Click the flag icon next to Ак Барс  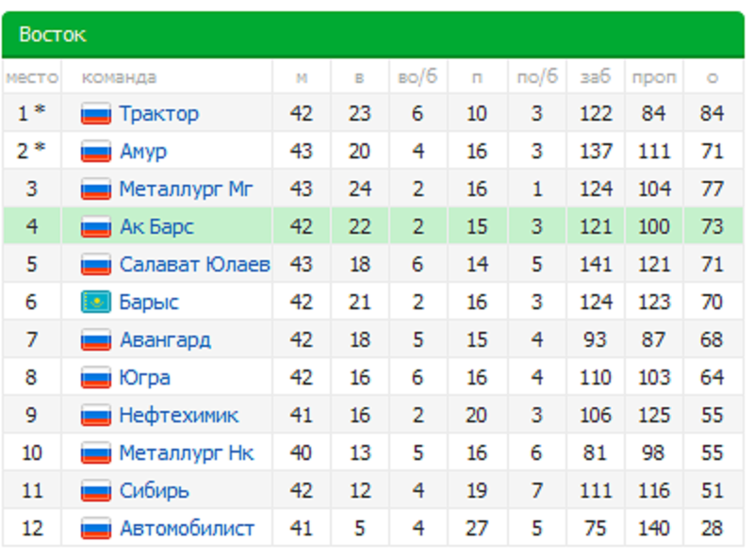click(96, 227)
